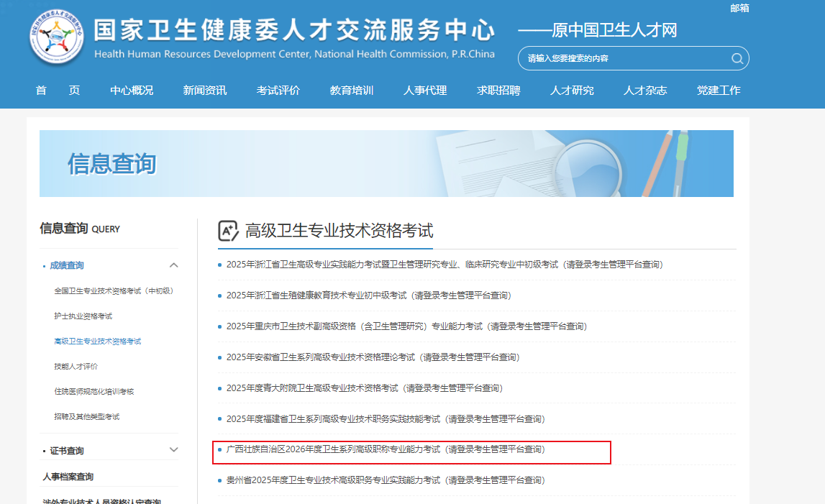Open the 求职招聘 navigation menu
Image resolution: width=825 pixels, height=504 pixels.
pyautogui.click(x=498, y=91)
